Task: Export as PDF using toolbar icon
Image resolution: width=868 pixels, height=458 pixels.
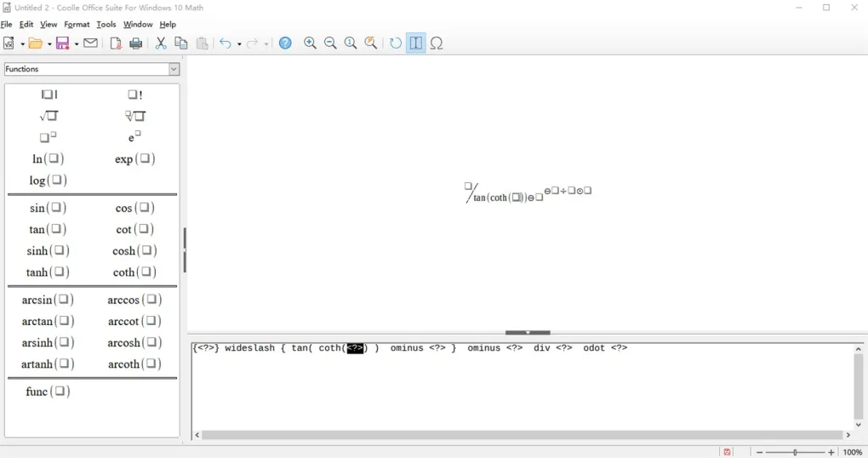Action: pos(116,43)
